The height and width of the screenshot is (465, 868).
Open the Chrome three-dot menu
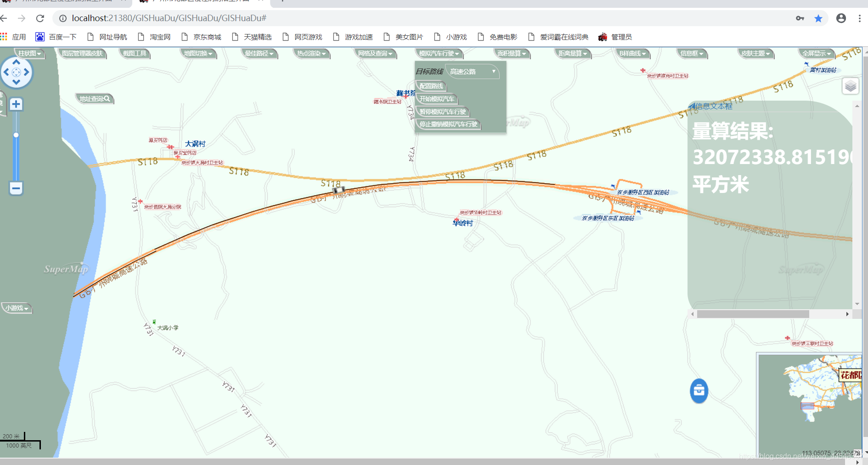pos(859,18)
